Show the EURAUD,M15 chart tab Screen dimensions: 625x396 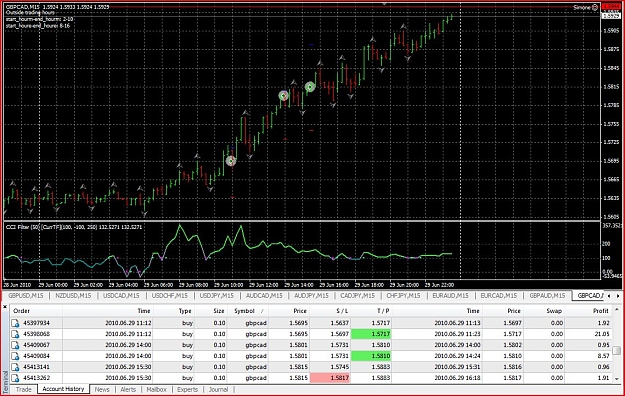tap(450, 296)
